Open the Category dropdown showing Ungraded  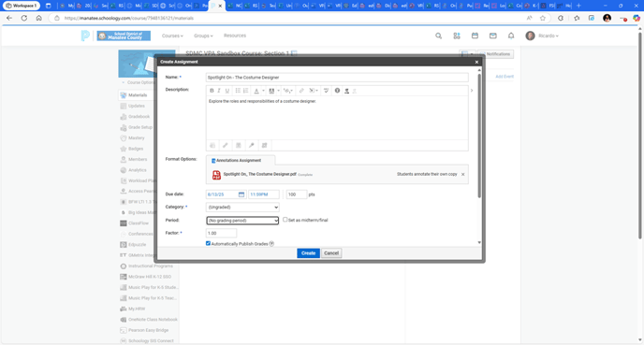pyautogui.click(x=242, y=208)
